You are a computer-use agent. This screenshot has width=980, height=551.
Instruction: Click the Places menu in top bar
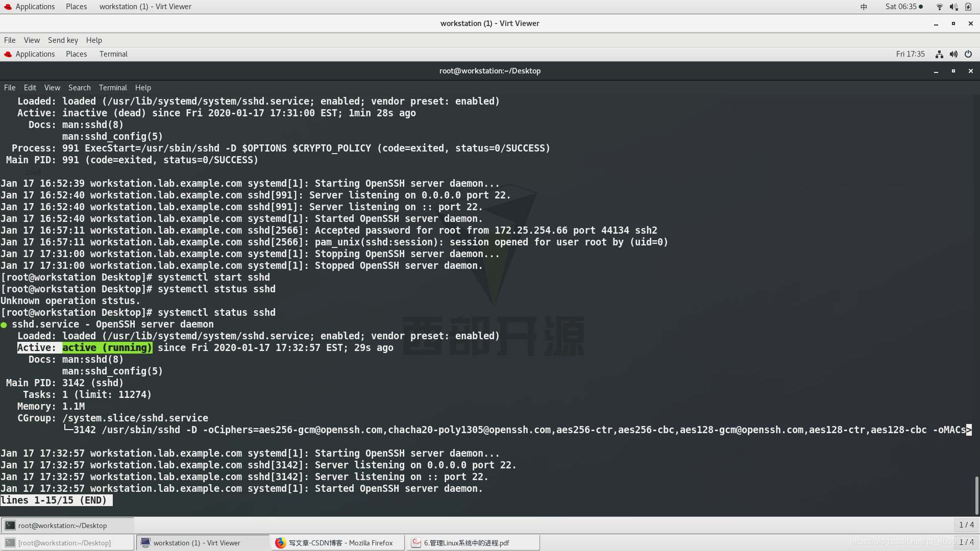tap(76, 6)
